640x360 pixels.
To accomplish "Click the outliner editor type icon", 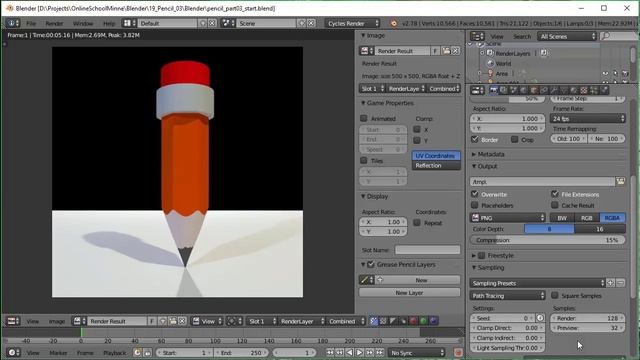I will [477, 36].
